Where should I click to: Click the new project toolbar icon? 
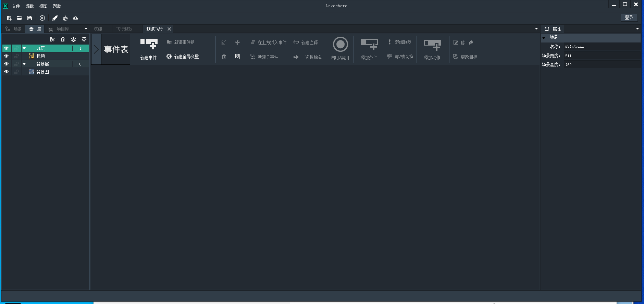(9, 18)
